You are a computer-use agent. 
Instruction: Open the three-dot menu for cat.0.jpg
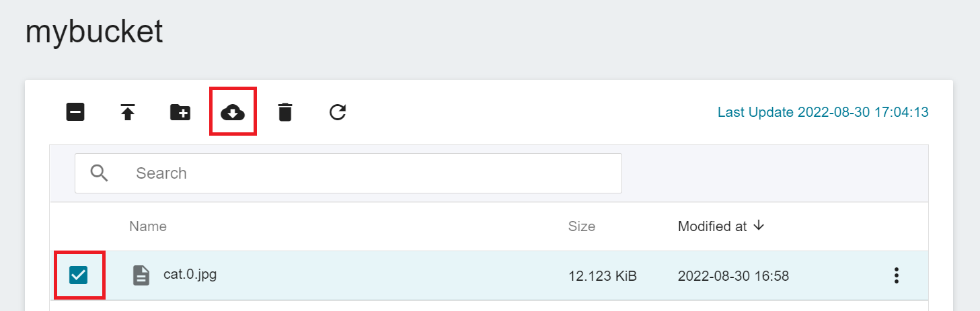click(x=896, y=275)
